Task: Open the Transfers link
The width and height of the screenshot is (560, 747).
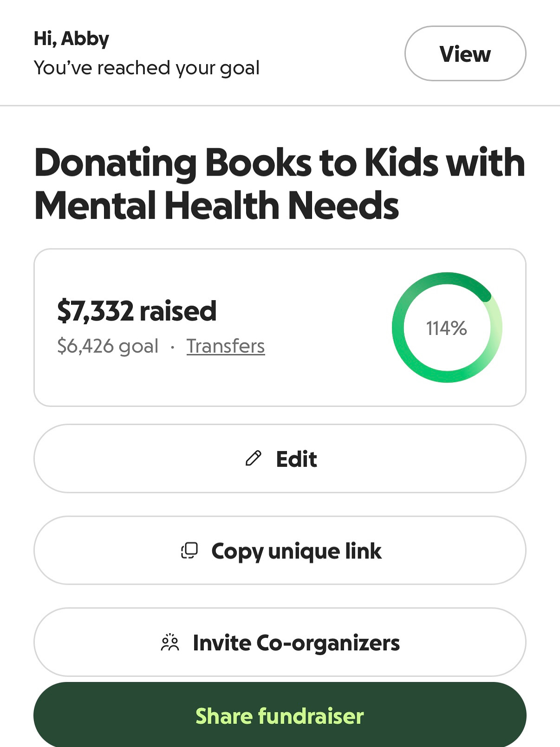Action: coord(226,346)
